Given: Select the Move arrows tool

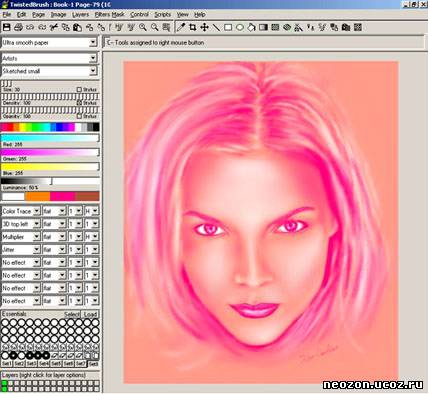Looking at the screenshot, I should tap(204, 27).
